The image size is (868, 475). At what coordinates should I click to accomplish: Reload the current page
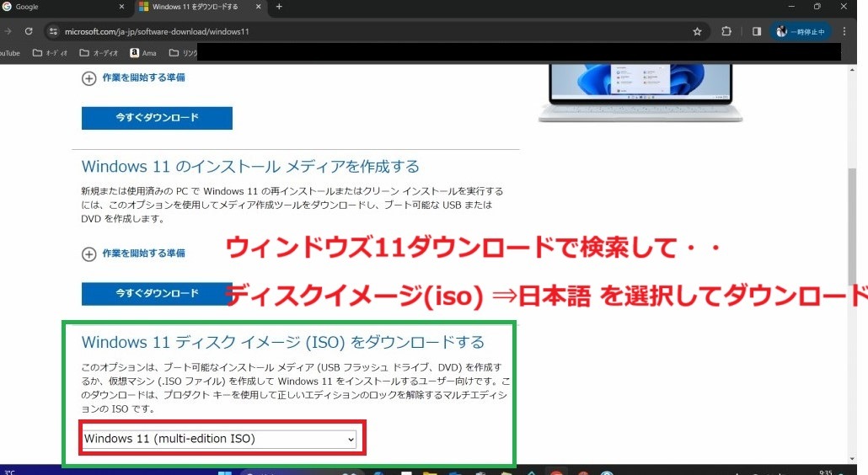29,31
